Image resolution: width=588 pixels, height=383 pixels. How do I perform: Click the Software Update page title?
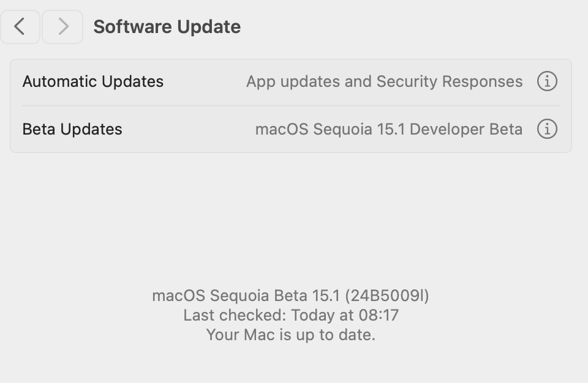(x=167, y=27)
